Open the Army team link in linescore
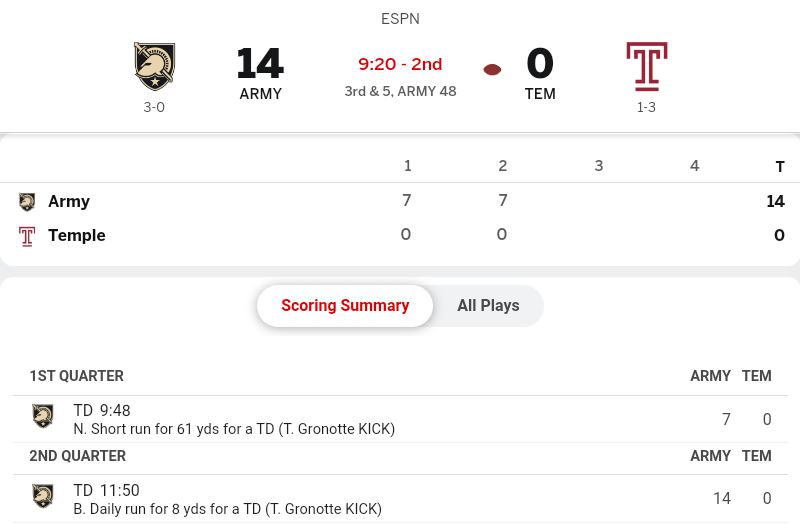The image size is (800, 524). click(69, 202)
